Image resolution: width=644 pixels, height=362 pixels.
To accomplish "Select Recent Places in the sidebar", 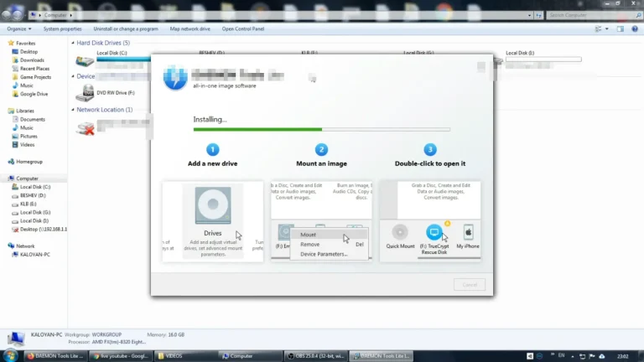I will click(34, 69).
